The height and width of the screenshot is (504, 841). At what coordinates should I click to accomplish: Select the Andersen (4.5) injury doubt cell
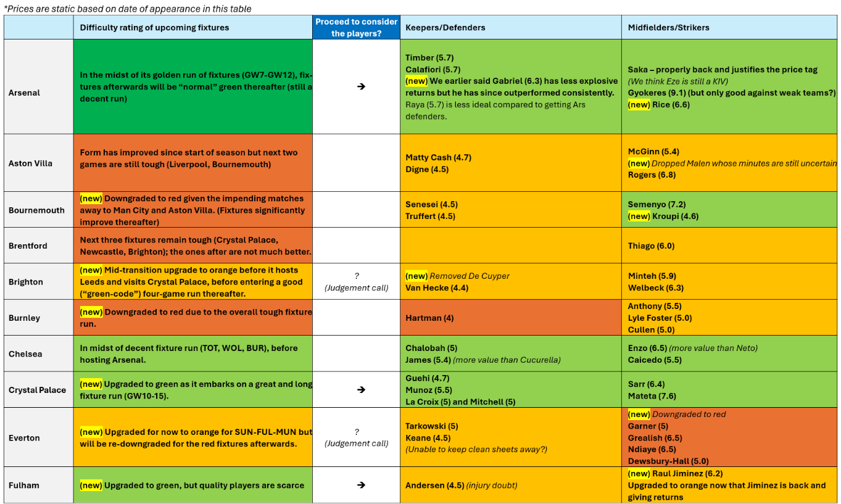[461, 485]
